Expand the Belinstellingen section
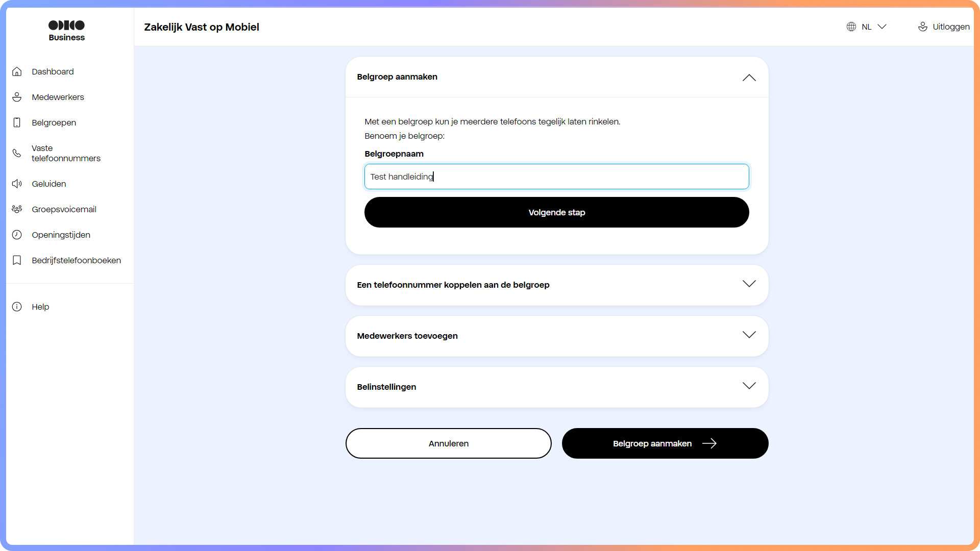 click(x=748, y=386)
